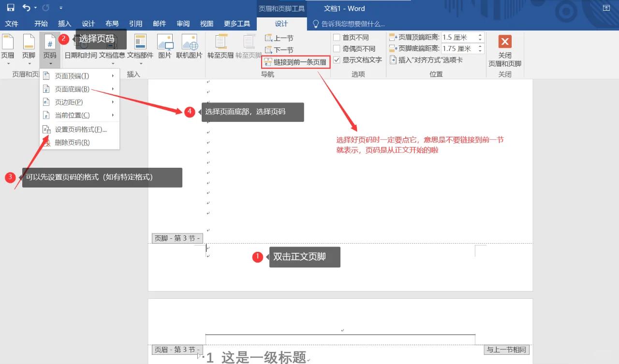Click 关闭页眉和页脚 red X icon
Screen dimensions: 619x364
tap(505, 42)
